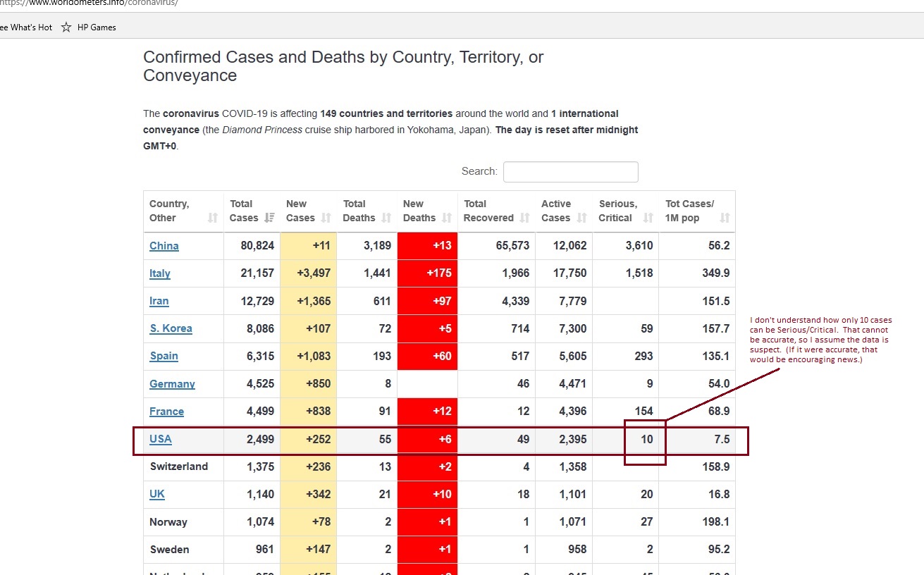Sort by Active Cases arrow icon
Image resolution: width=924 pixels, height=575 pixels.
(x=581, y=218)
